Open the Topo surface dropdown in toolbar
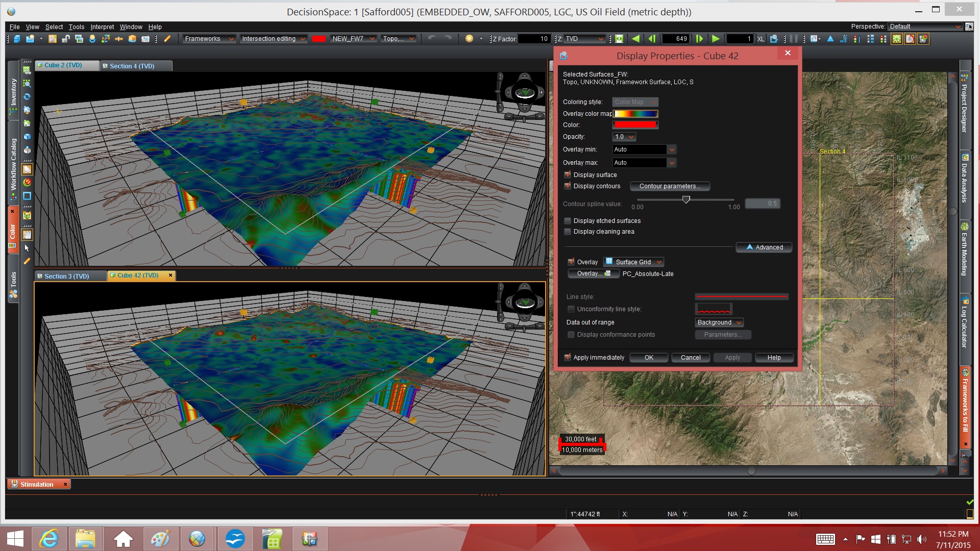Screen dimensions: 980x551 (x=399, y=39)
